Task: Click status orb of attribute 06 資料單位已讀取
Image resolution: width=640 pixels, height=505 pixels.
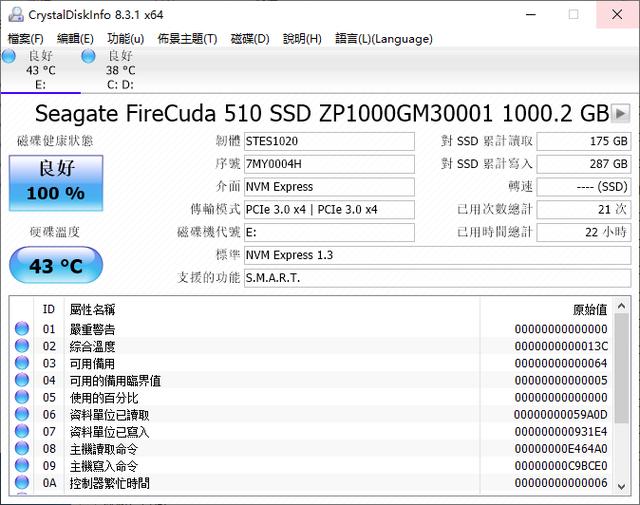Action: pyautogui.click(x=22, y=414)
